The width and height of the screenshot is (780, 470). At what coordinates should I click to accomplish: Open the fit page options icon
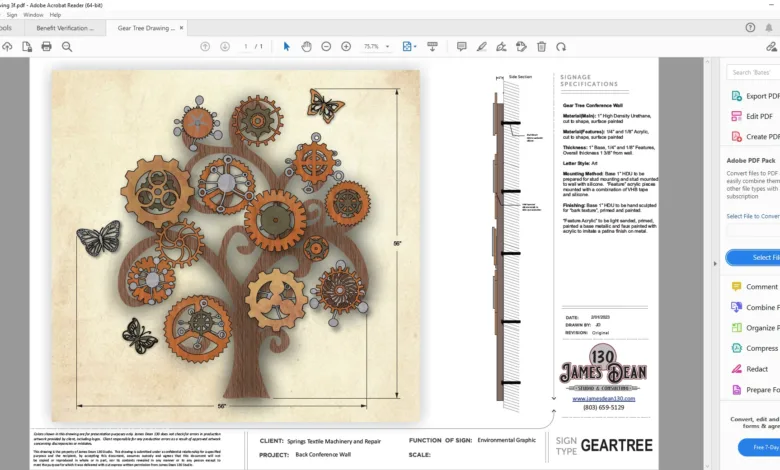(409, 47)
